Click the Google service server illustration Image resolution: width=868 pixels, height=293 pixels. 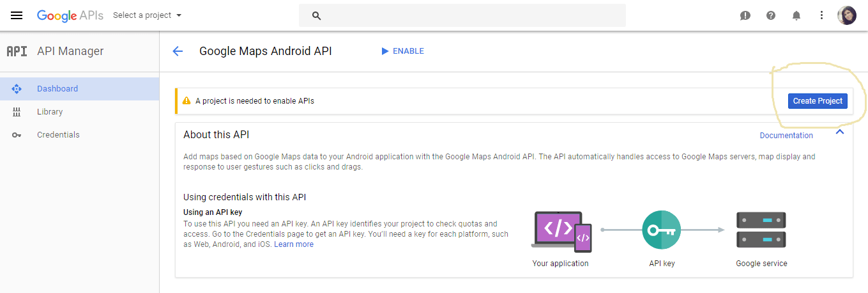pos(761,230)
